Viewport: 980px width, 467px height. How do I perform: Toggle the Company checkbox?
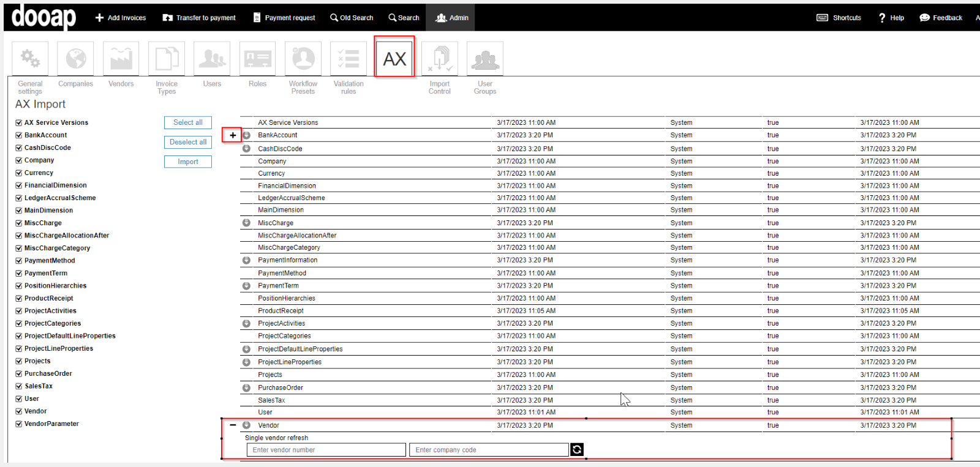pos(19,160)
